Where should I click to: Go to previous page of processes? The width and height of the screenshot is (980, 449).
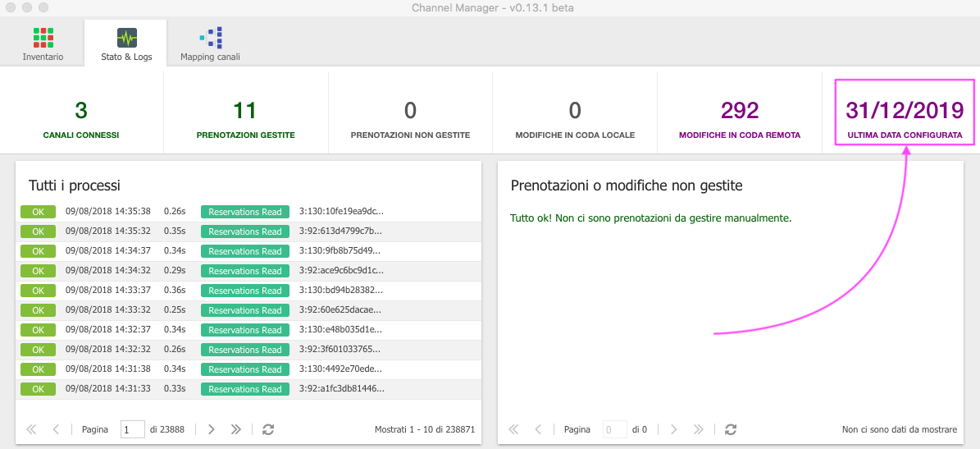56,429
